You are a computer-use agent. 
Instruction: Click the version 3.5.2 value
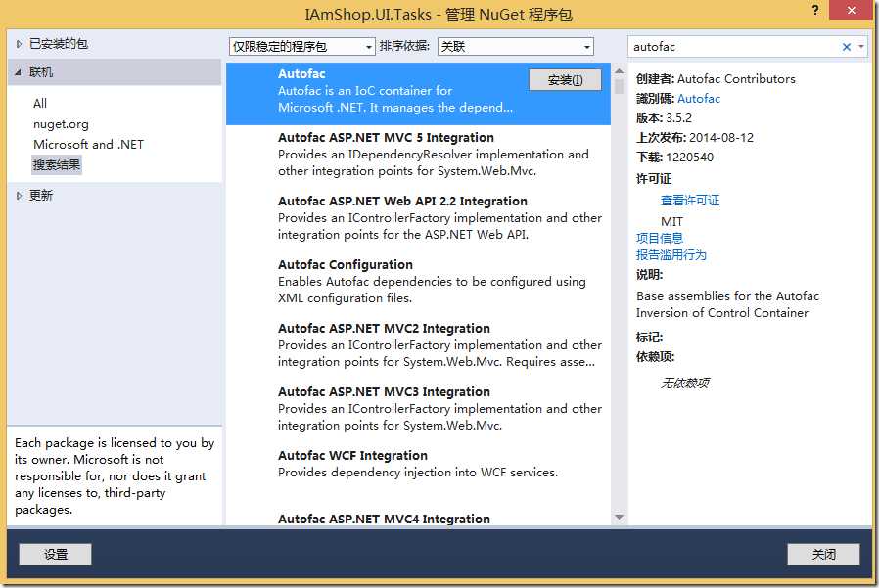pos(679,118)
